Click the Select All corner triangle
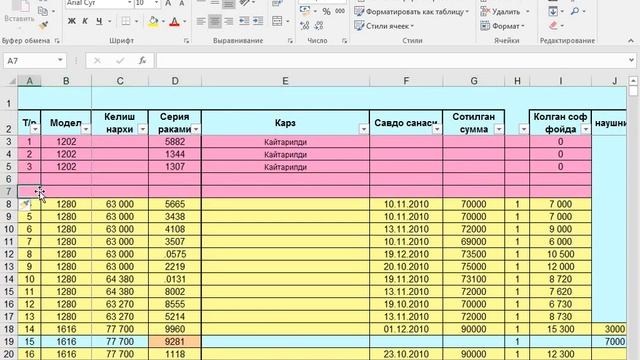The height and width of the screenshot is (360, 640). pyautogui.click(x=13, y=81)
